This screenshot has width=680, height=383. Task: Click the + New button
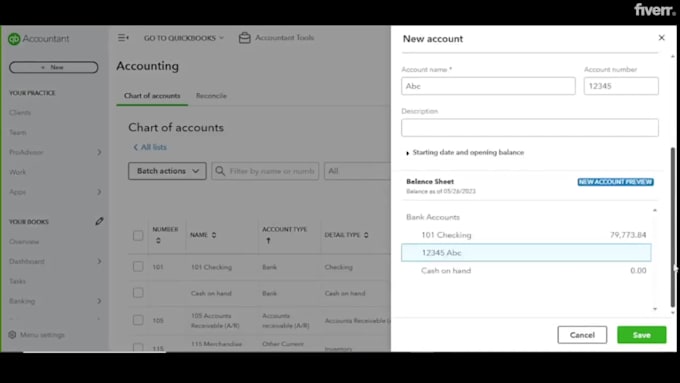pyautogui.click(x=53, y=67)
